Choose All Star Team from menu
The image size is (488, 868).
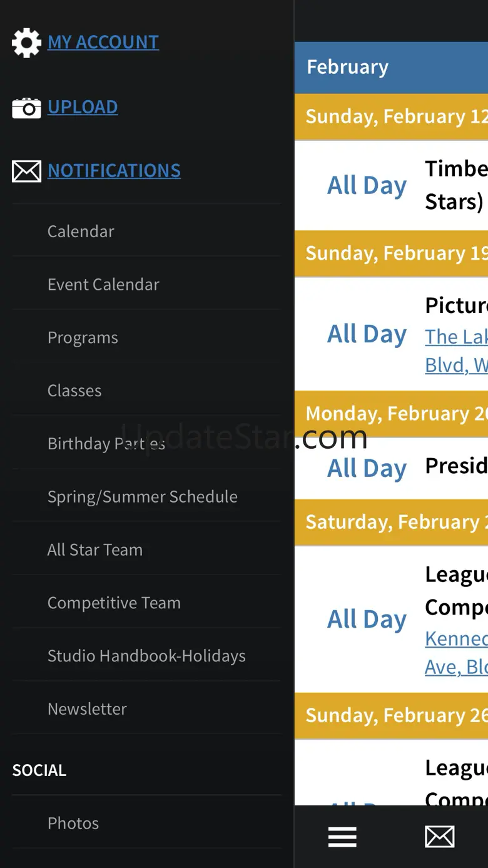click(x=95, y=550)
